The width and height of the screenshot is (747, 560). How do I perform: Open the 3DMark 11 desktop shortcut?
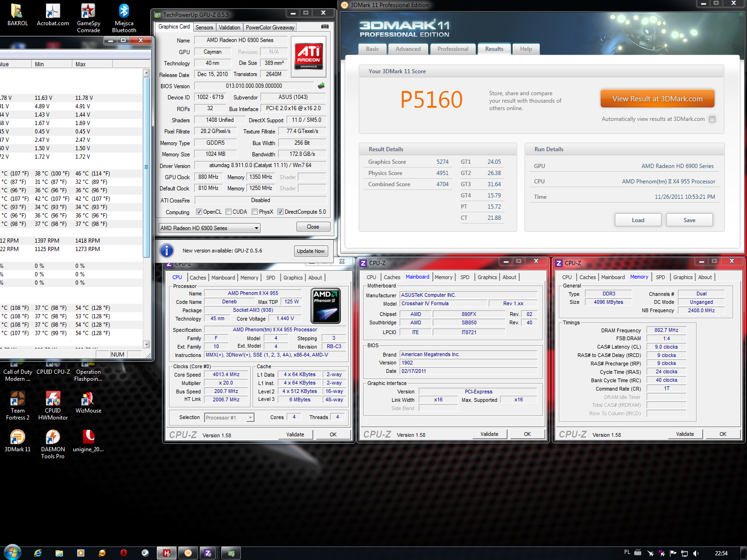(17, 441)
